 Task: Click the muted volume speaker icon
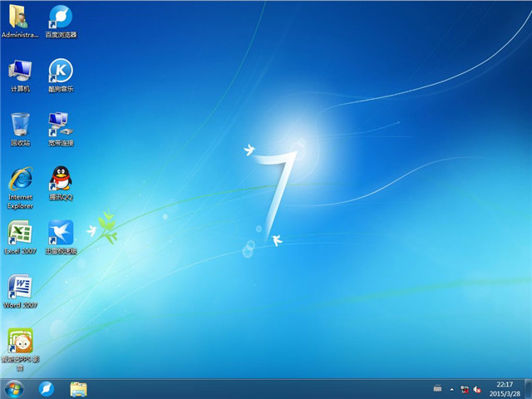(x=477, y=390)
